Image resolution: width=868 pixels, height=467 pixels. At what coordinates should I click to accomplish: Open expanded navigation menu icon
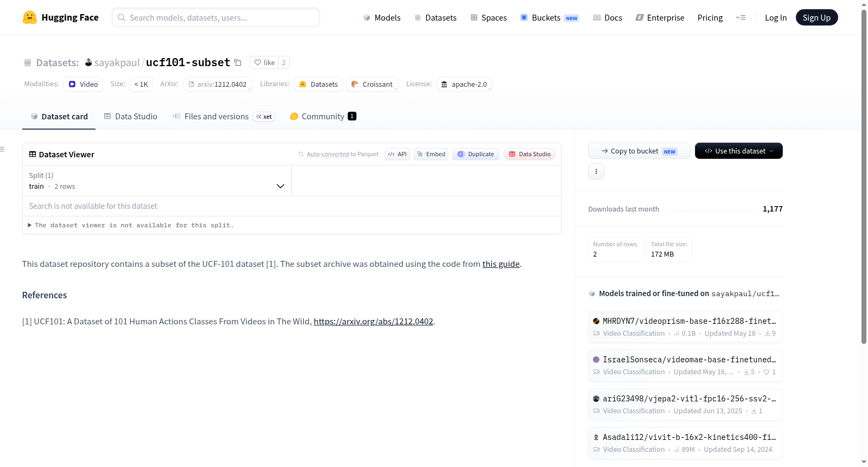(x=741, y=17)
